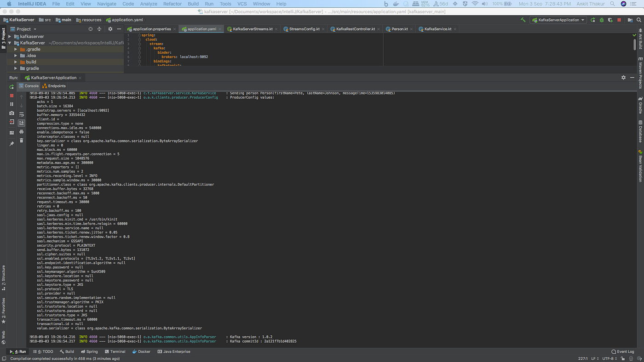
Task: Open line separator LF selector
Action: [594, 358]
